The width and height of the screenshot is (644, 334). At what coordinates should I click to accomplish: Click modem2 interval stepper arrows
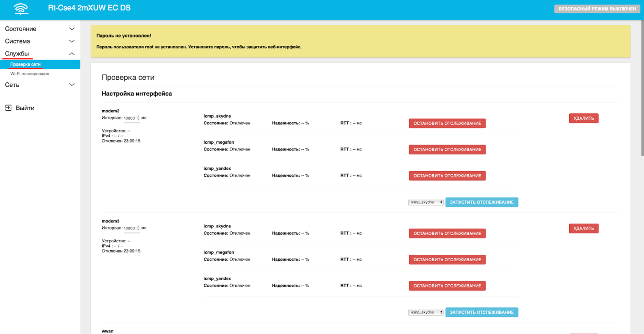pyautogui.click(x=138, y=118)
